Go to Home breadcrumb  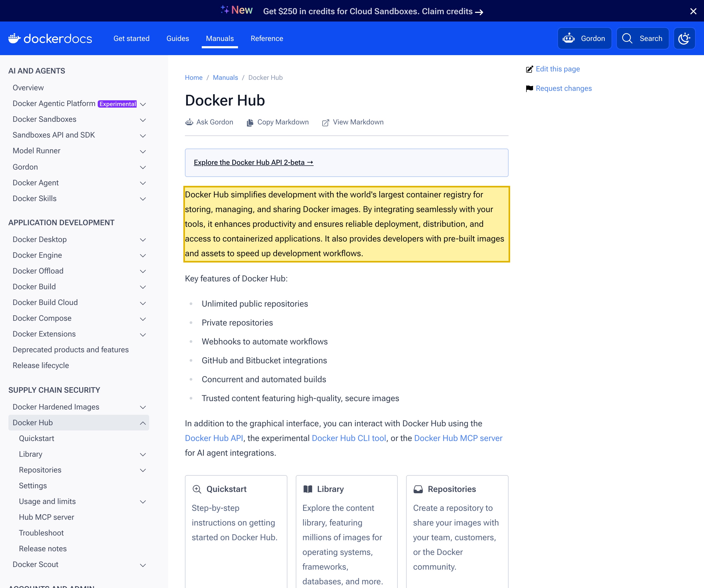[x=194, y=78]
